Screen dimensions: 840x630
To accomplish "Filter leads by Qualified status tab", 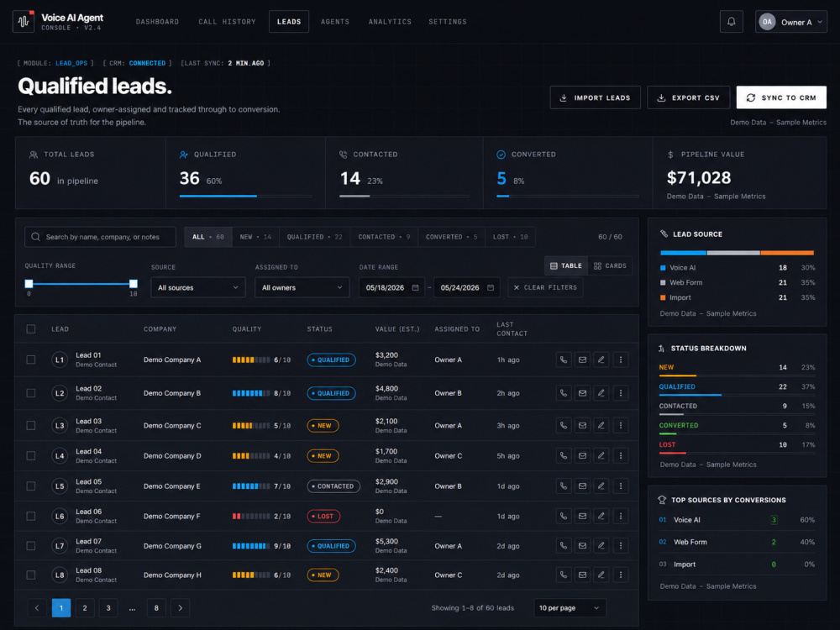I will pos(314,237).
